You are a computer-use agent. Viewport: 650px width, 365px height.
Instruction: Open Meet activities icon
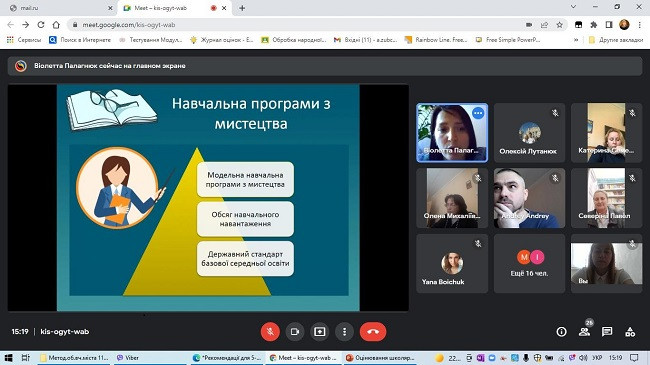pos(630,331)
